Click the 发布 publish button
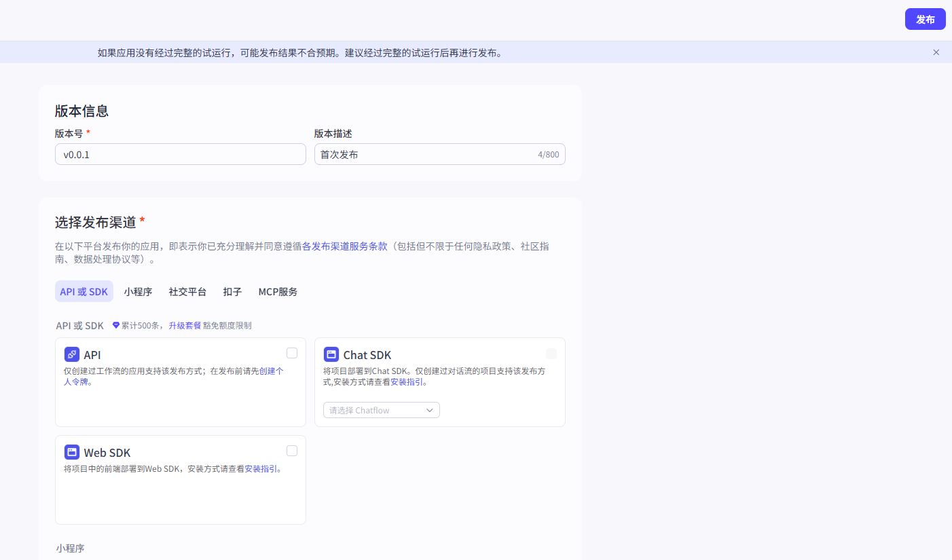This screenshot has width=952, height=560. (x=925, y=19)
